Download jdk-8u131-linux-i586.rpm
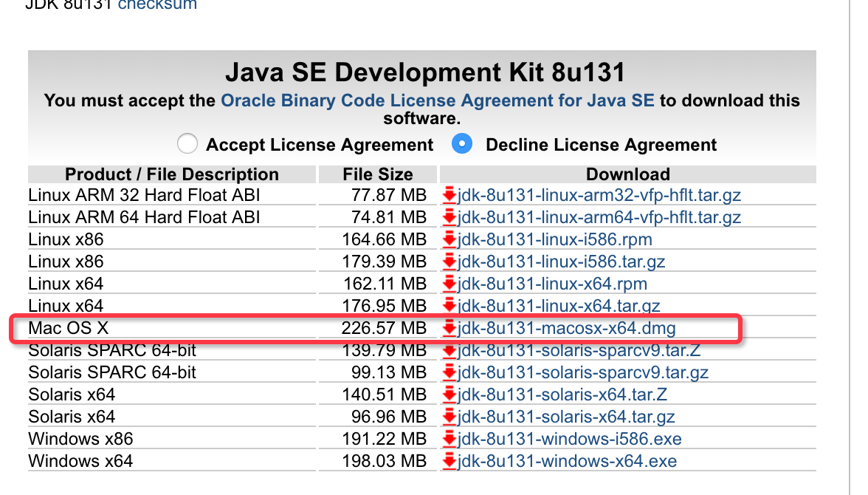The image size is (868, 495). [x=555, y=239]
